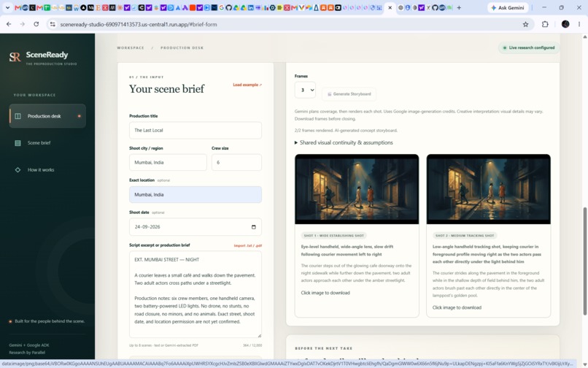Open Production desk in the sidebar
This screenshot has height=368, width=588.
coord(47,116)
